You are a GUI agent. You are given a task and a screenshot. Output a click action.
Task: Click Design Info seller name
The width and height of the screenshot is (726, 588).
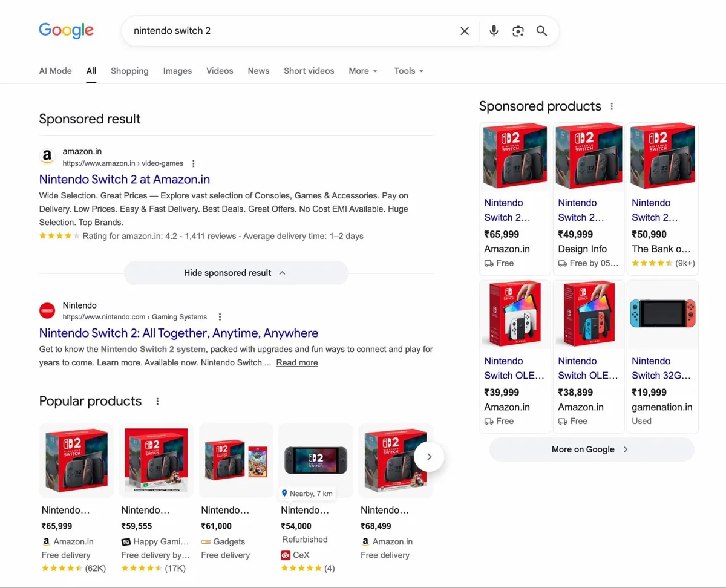[582, 249]
